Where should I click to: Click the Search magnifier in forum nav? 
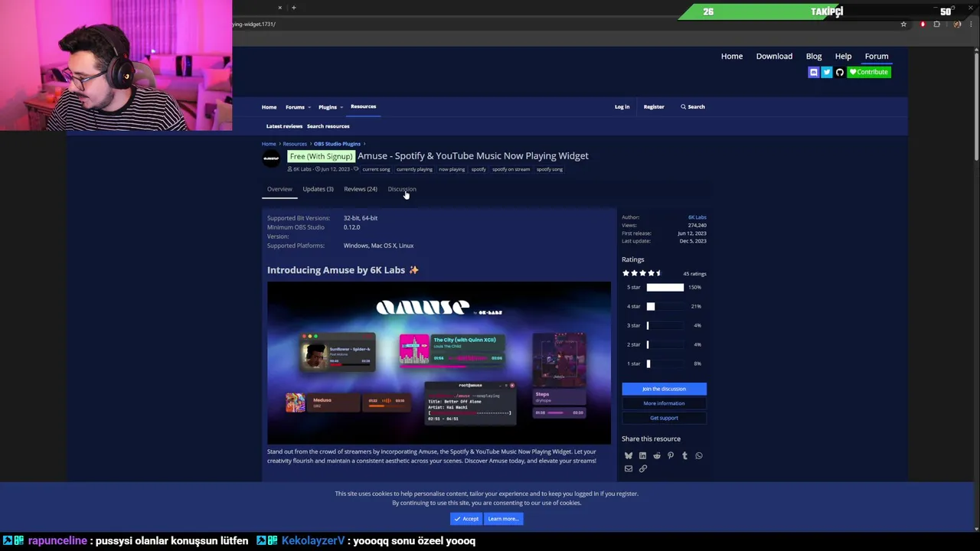click(x=692, y=106)
